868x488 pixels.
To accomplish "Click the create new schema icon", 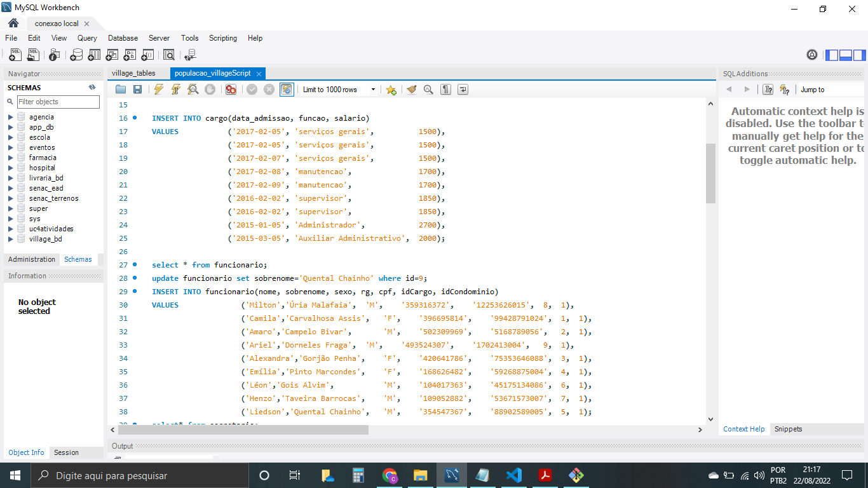I will click(x=77, y=55).
